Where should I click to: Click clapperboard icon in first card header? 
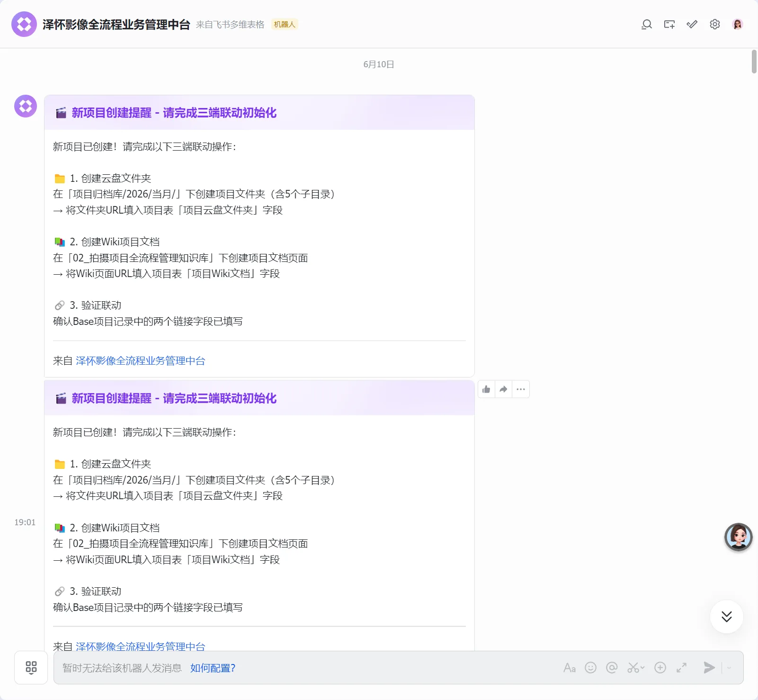coord(61,113)
